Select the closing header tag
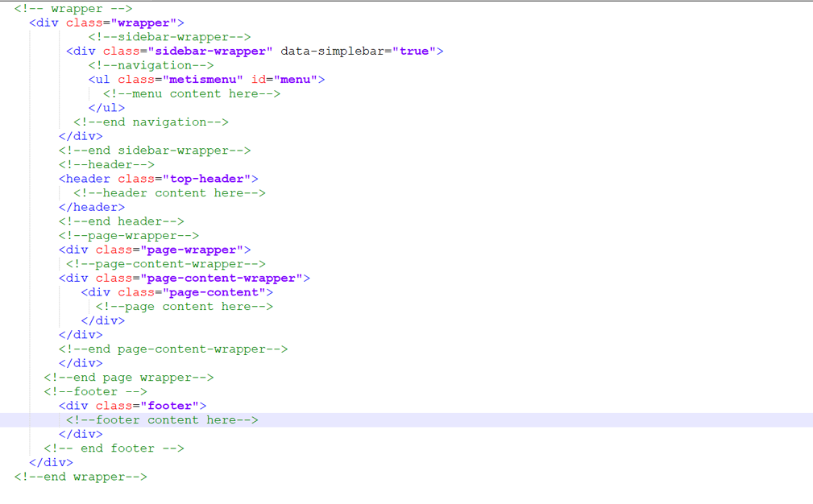 91,207
